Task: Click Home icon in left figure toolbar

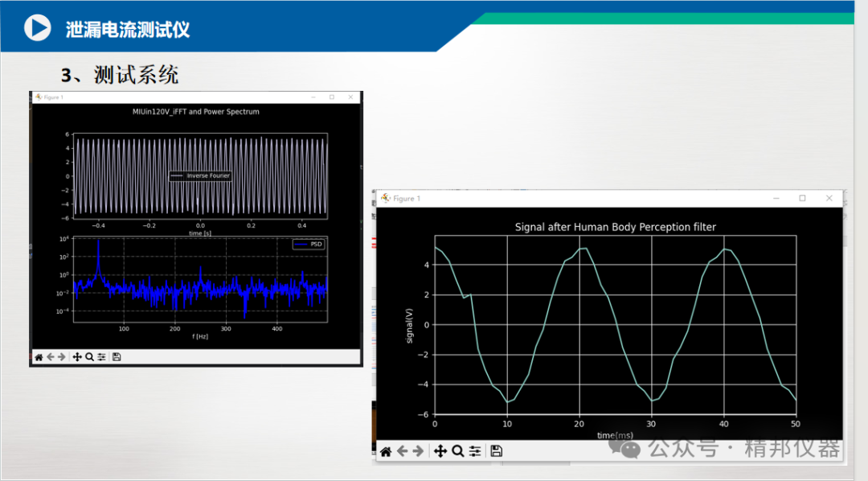Action: coord(39,357)
